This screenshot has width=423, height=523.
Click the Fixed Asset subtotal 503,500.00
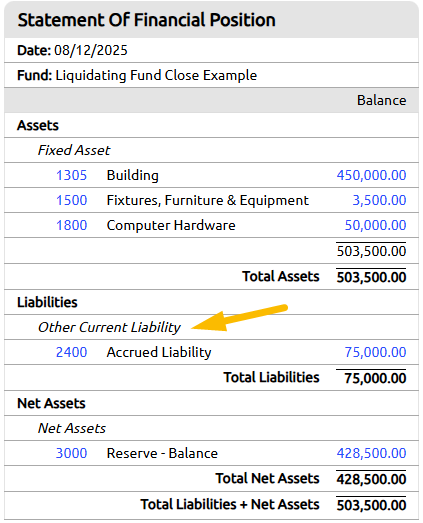coord(371,251)
